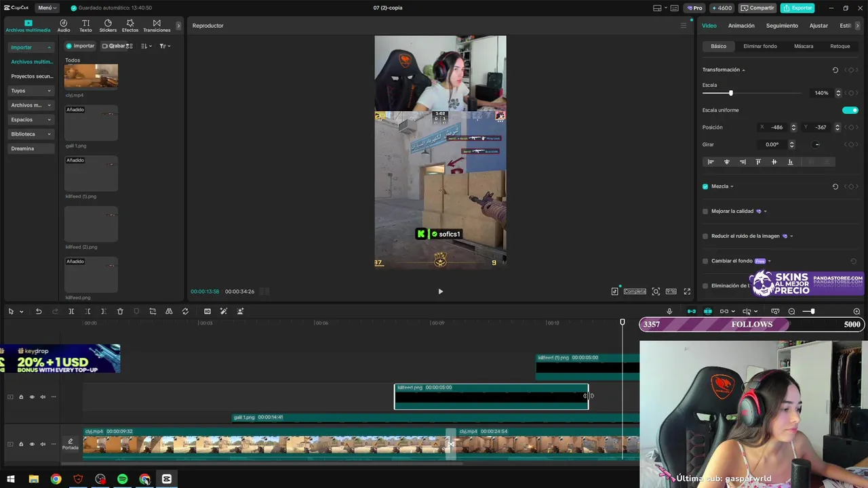Click the Compartir button

pyautogui.click(x=757, y=7)
